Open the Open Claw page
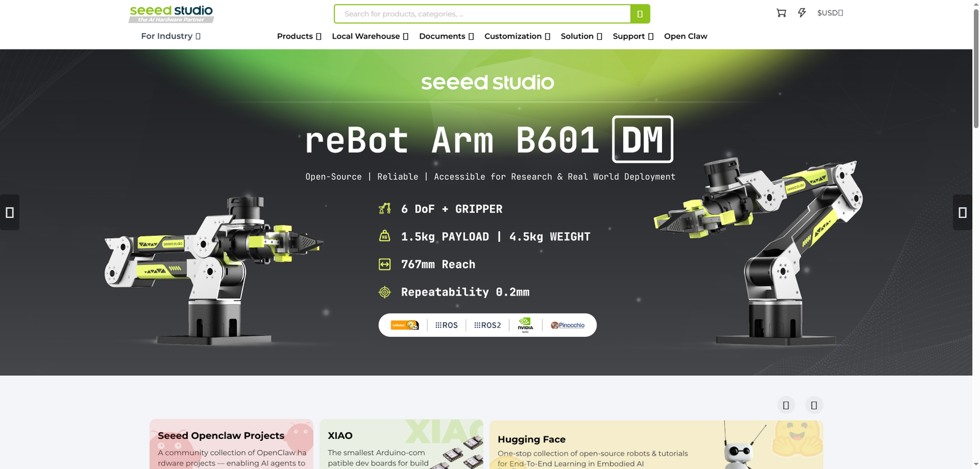Image resolution: width=980 pixels, height=469 pixels. (x=686, y=36)
